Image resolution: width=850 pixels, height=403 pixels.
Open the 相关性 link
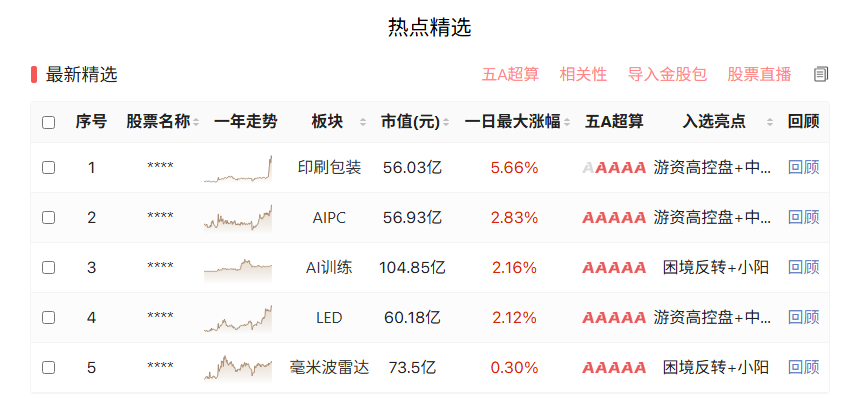tap(583, 74)
